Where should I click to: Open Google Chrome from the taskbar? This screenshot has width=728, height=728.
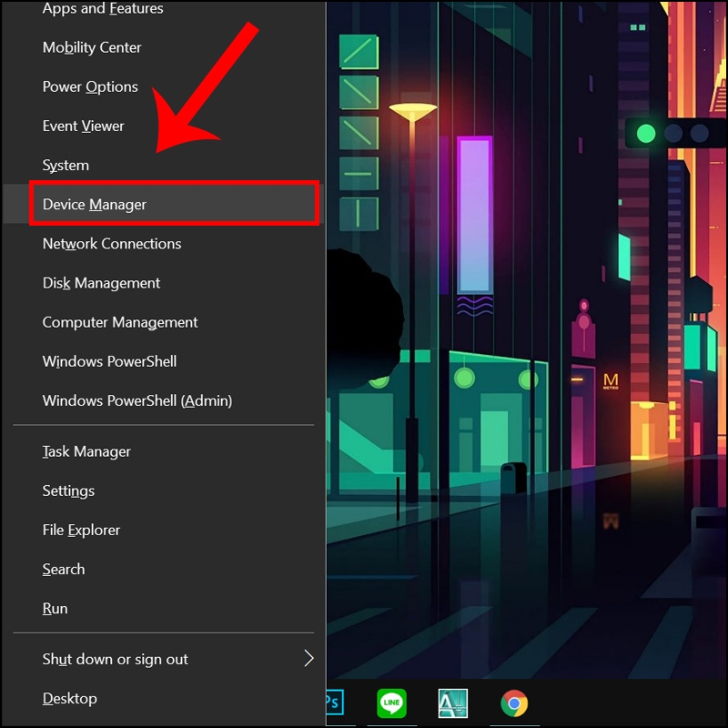(514, 703)
